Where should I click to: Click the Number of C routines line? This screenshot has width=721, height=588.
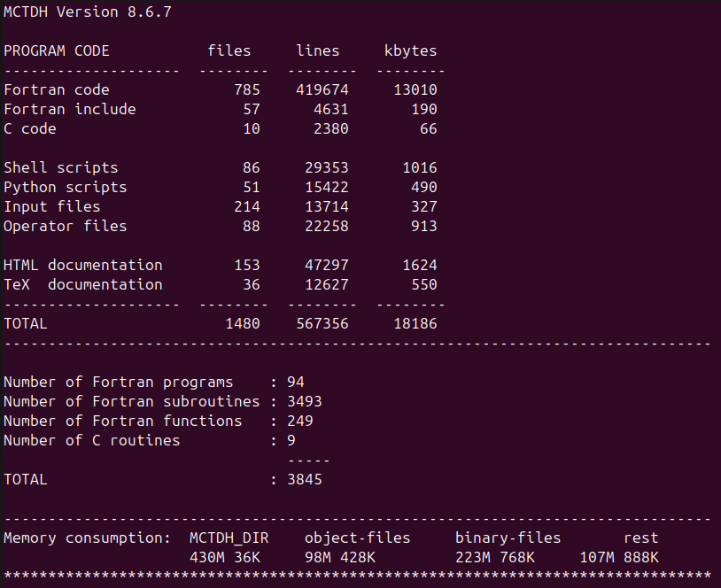point(92,440)
